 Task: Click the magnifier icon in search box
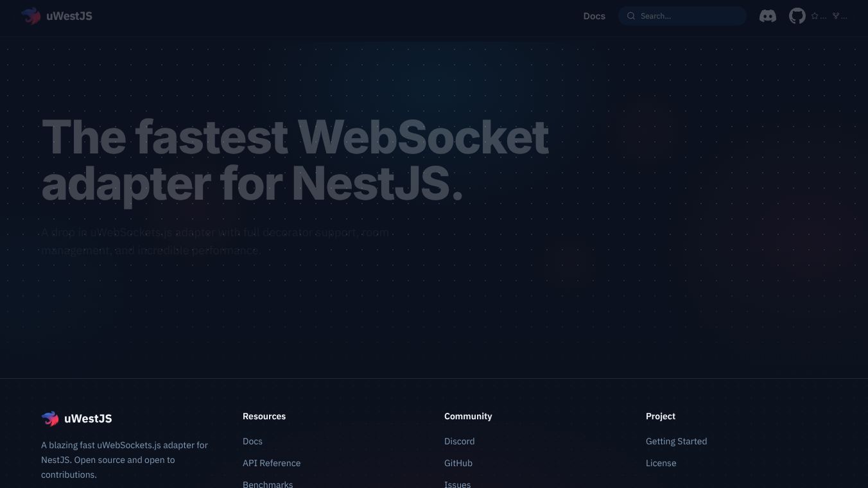[x=631, y=16]
